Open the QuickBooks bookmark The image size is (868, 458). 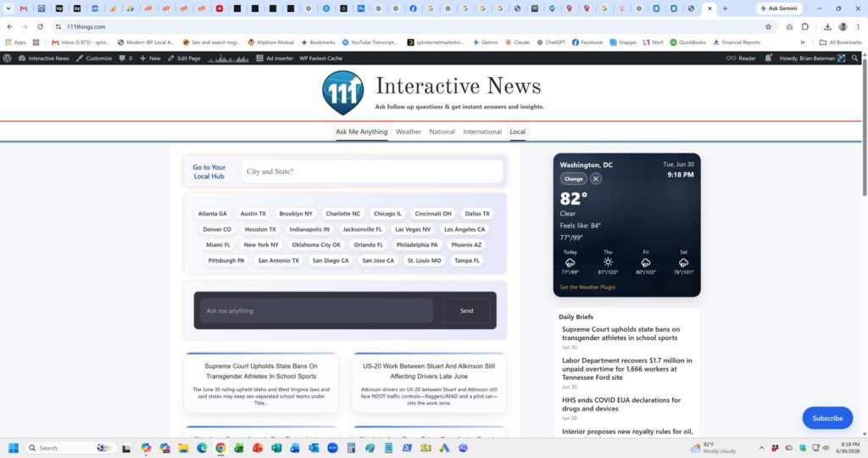tap(687, 42)
